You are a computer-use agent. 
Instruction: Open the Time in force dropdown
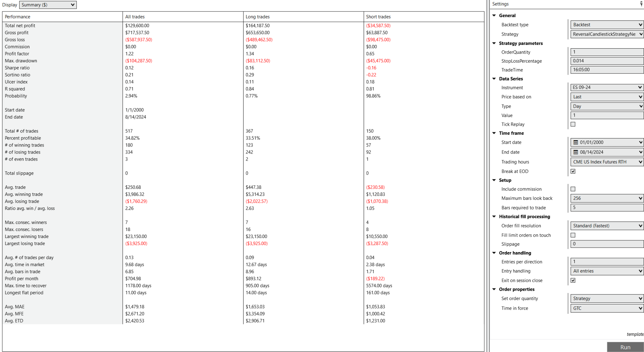click(607, 308)
